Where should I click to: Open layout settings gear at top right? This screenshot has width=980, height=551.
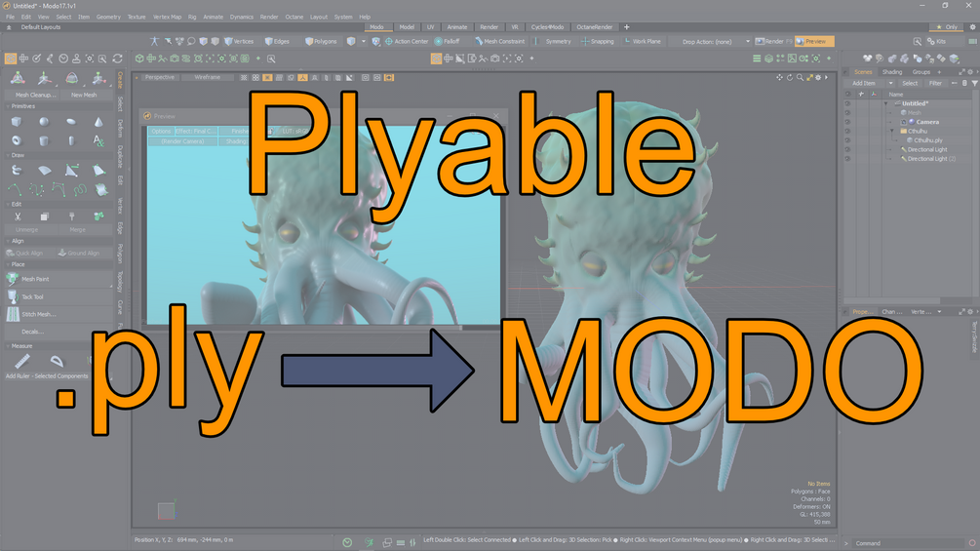[x=972, y=27]
